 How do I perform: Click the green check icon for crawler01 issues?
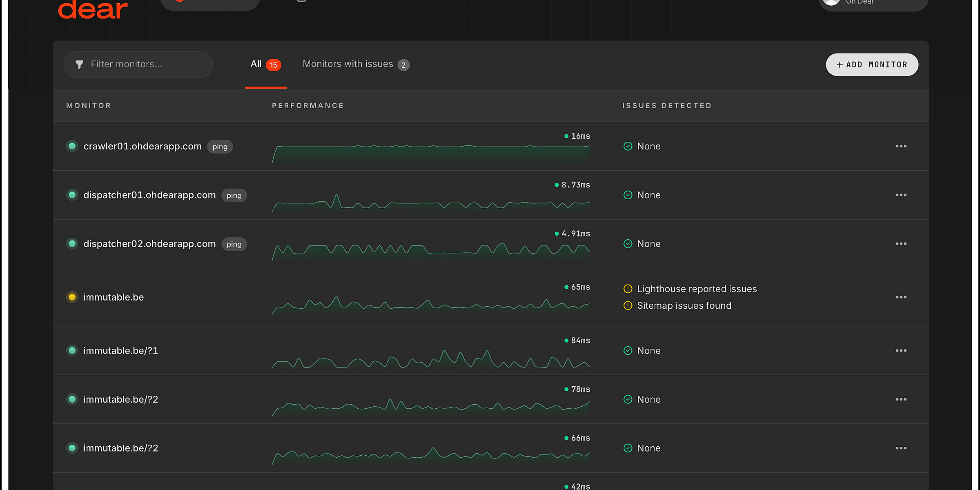click(x=628, y=146)
